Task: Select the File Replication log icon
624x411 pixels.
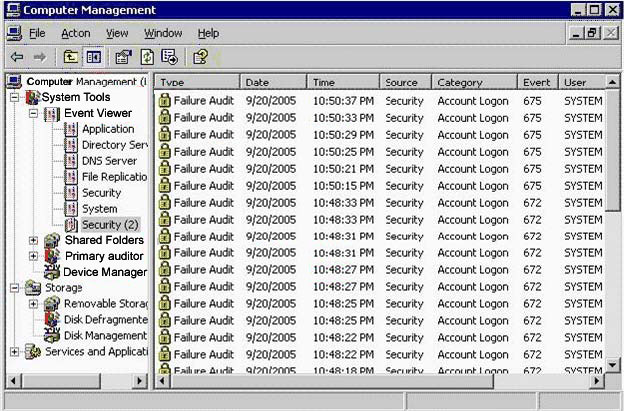Action: click(x=71, y=177)
